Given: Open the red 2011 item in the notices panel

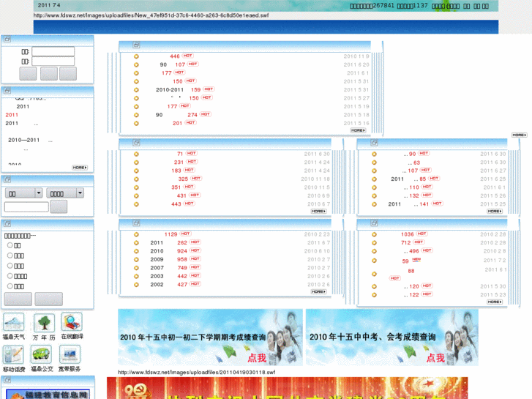Looking at the screenshot, I should 12,115.
